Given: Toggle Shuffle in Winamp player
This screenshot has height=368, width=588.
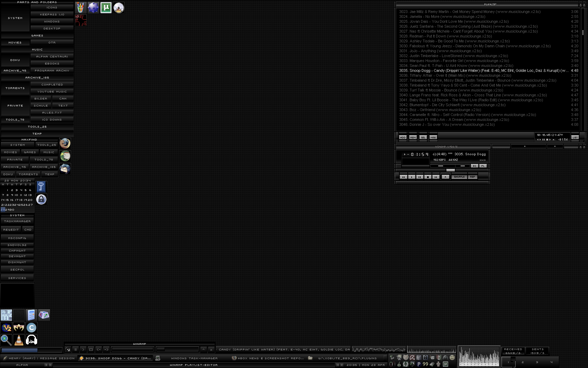Looking at the screenshot, I should 459,177.
